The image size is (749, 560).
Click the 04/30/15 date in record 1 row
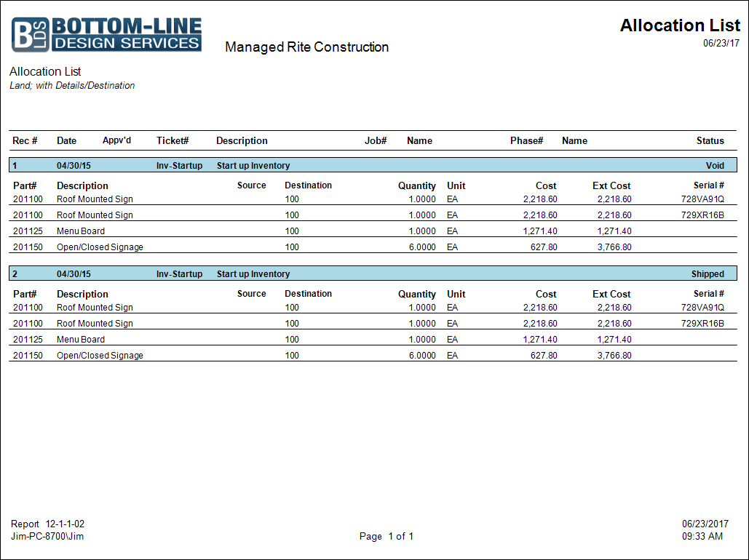[74, 166]
